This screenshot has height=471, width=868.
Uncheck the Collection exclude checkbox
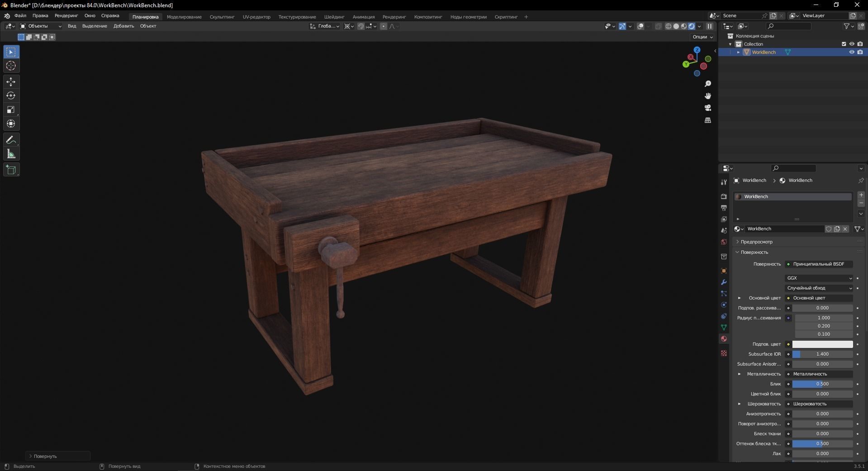pos(844,44)
